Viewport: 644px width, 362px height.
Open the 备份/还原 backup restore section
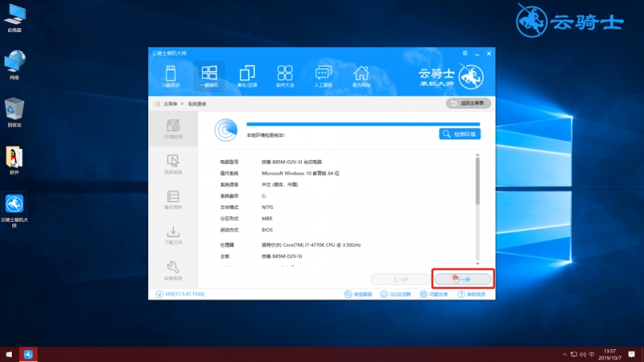247,76
